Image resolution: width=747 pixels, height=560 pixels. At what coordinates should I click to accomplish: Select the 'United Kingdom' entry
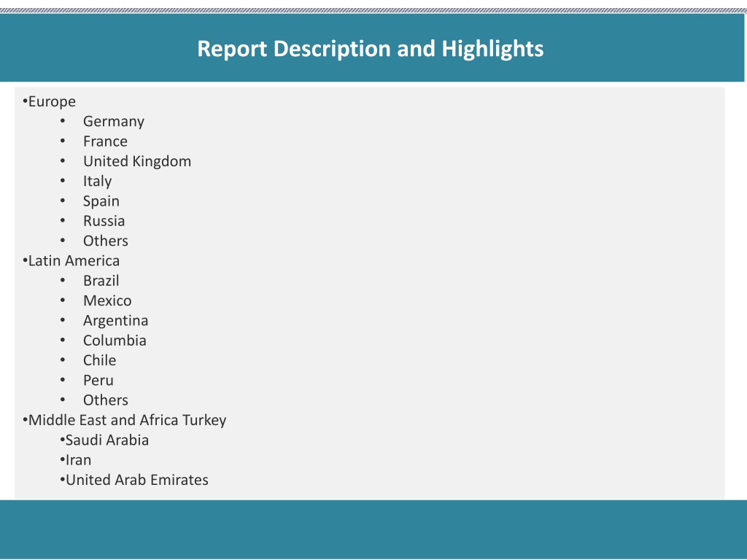coord(137,161)
